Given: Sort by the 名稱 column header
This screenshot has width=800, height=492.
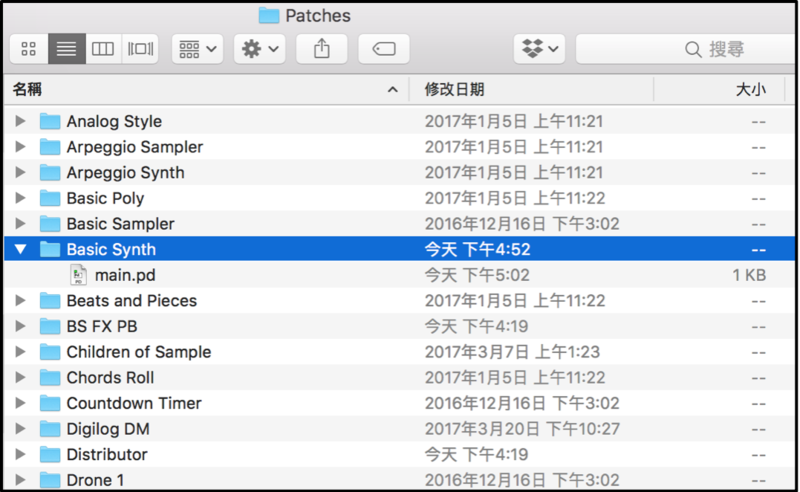Looking at the screenshot, I should pos(200,90).
